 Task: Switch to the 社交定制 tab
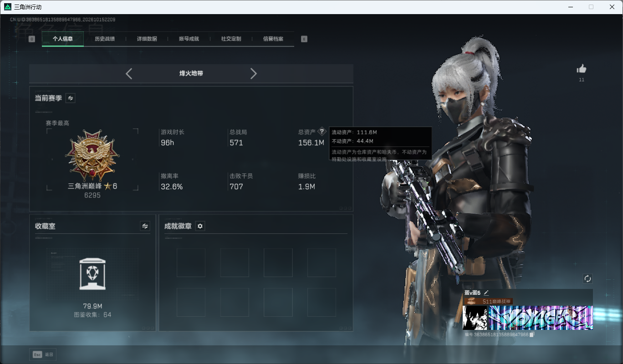pos(231,39)
